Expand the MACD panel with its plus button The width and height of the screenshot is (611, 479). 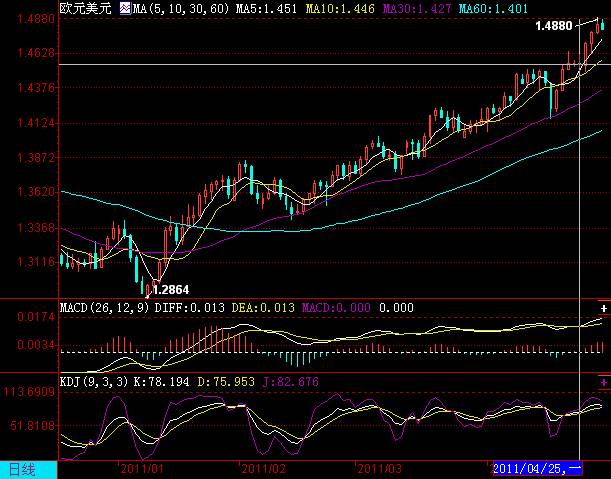pyautogui.click(x=604, y=308)
